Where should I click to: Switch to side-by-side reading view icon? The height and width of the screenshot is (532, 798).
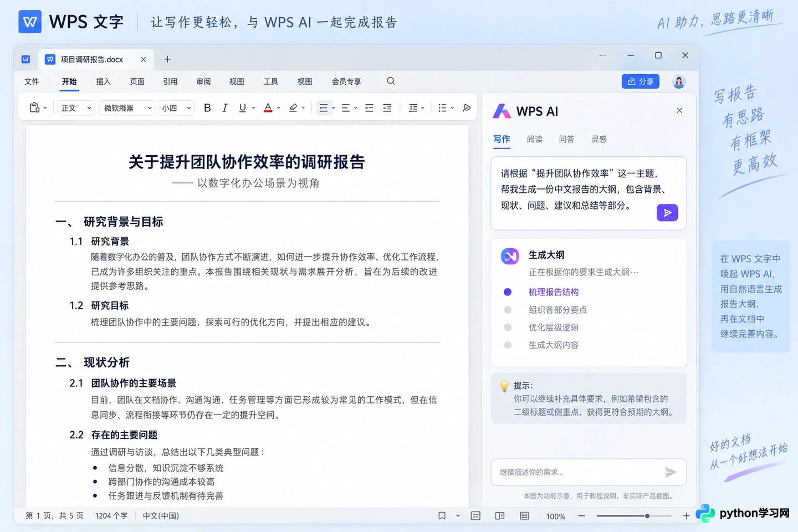(500, 516)
